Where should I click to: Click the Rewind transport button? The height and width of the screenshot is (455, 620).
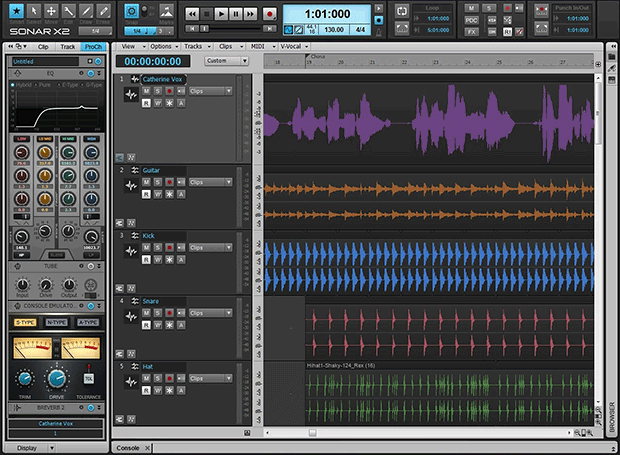click(x=192, y=14)
